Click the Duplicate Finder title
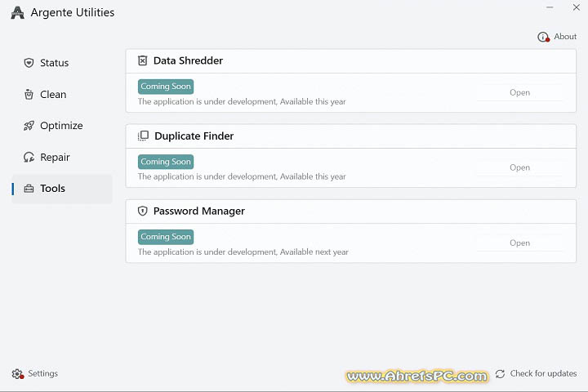 pos(194,136)
